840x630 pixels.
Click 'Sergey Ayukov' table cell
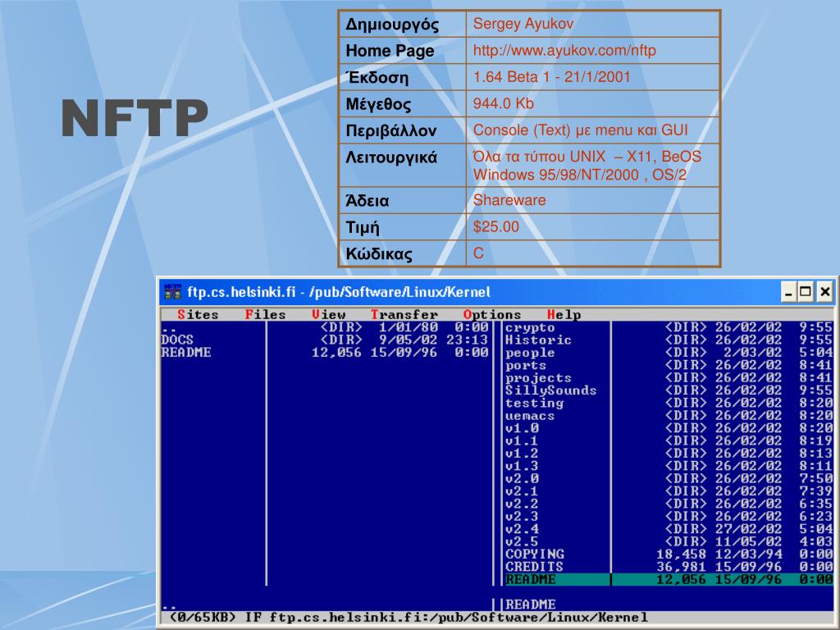593,24
